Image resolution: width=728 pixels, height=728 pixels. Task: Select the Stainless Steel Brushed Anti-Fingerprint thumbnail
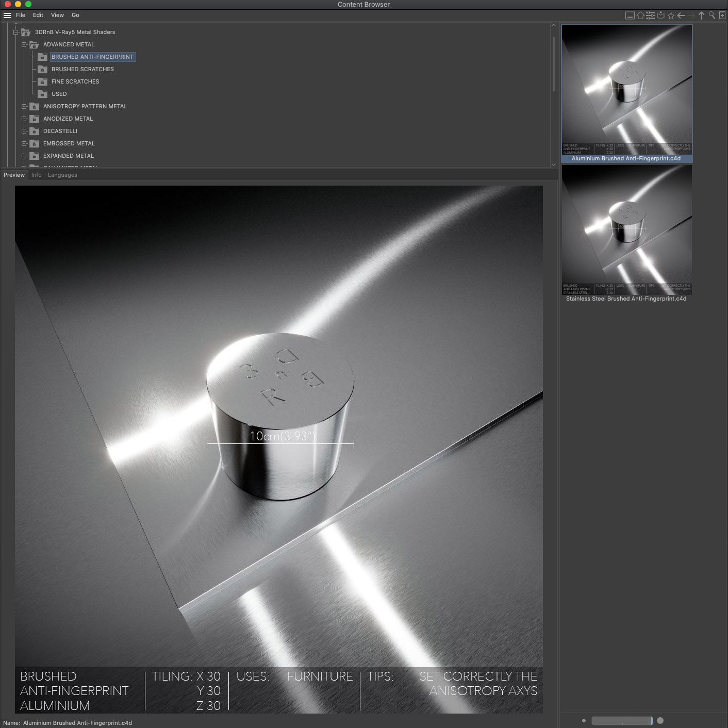pos(627,230)
